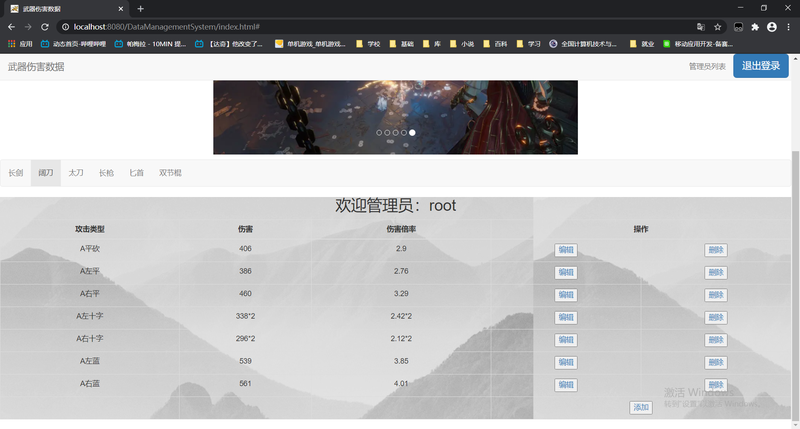Edit the A右蓝 row
Image resolution: width=800 pixels, height=429 pixels.
click(566, 385)
